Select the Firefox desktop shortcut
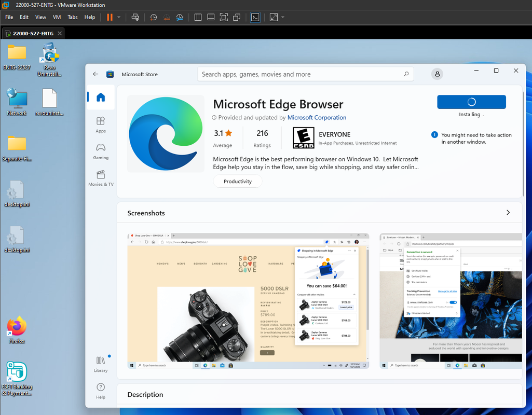The image size is (532, 415). pyautogui.click(x=17, y=330)
